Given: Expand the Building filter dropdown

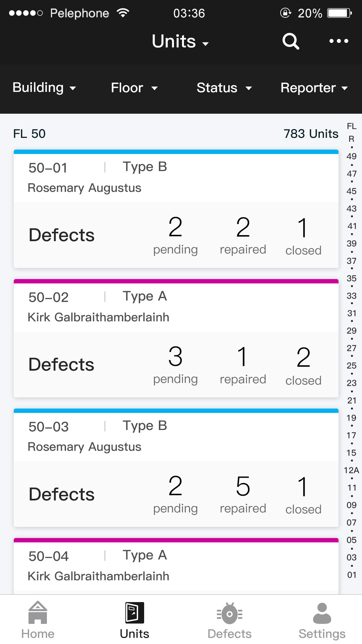Looking at the screenshot, I should [44, 88].
